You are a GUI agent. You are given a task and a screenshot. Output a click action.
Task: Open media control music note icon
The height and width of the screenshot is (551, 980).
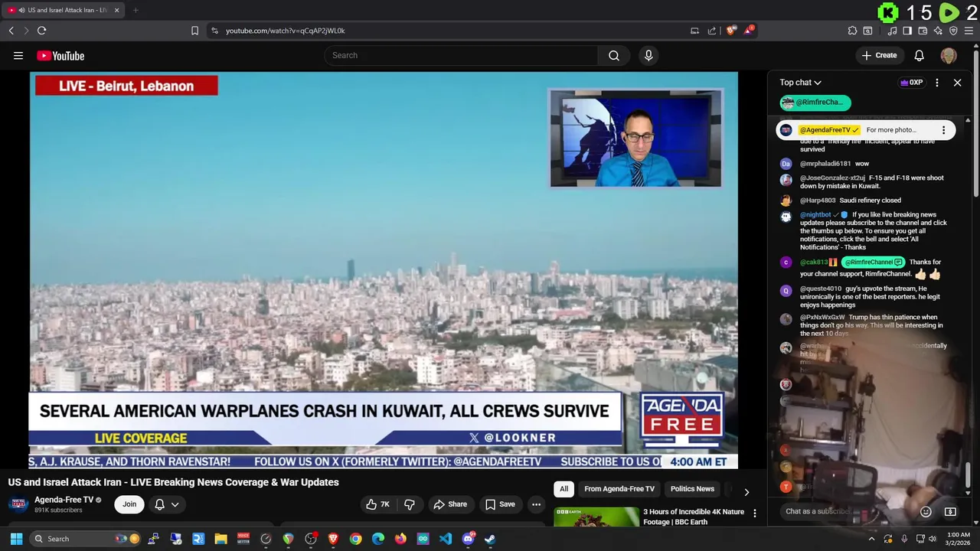point(892,31)
